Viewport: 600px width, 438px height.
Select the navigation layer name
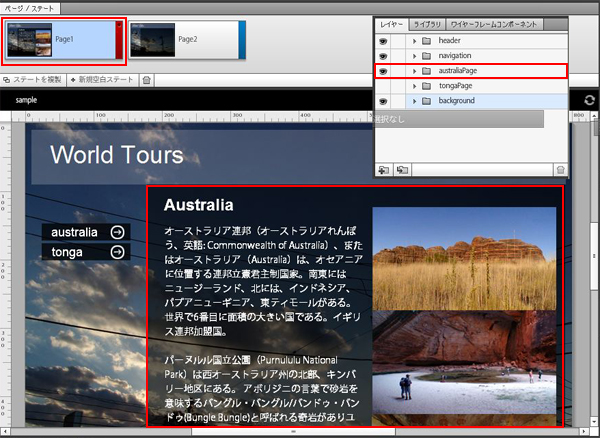455,56
